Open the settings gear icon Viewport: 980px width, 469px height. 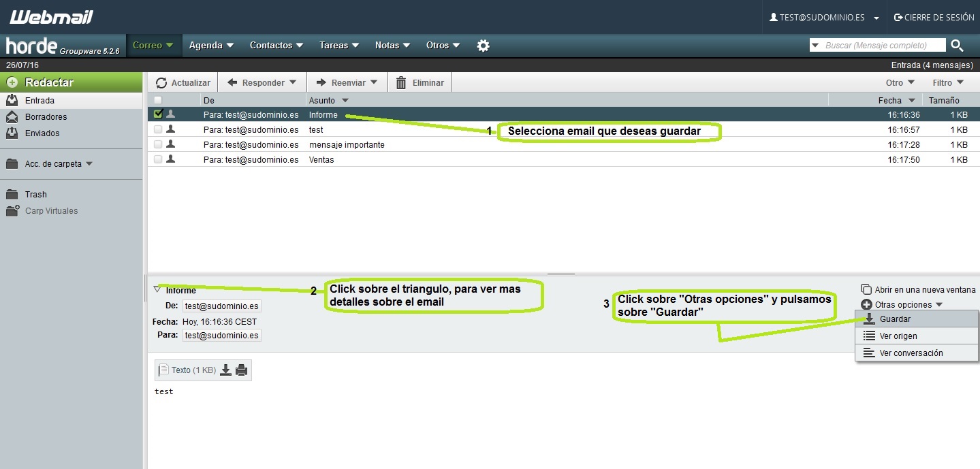(x=483, y=45)
